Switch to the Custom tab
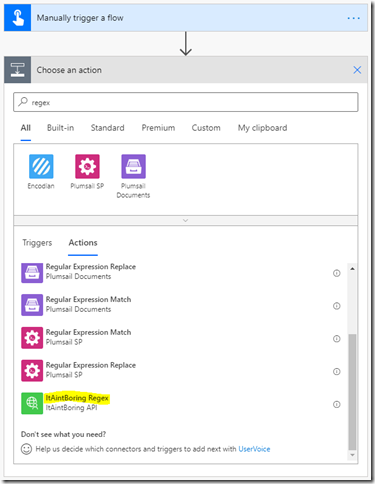Screen dimensions: 375x484 point(206,128)
